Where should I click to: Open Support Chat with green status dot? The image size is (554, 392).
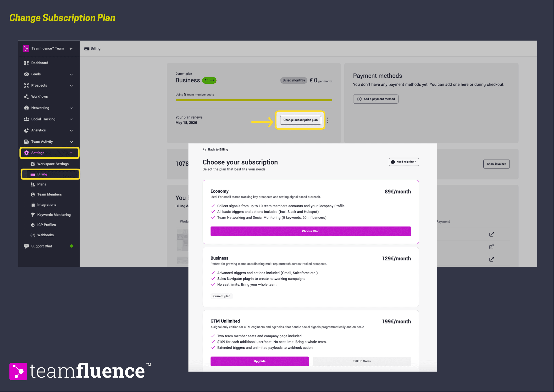coord(42,246)
